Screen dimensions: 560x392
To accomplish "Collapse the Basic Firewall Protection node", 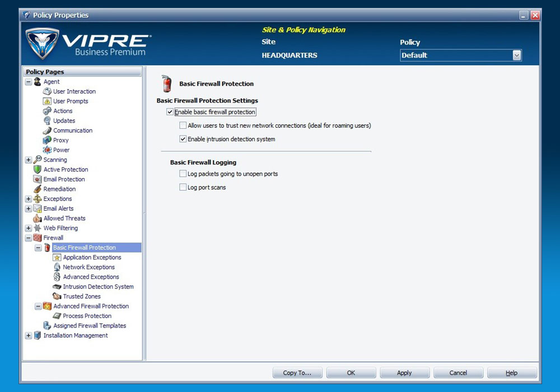I will click(x=38, y=248).
